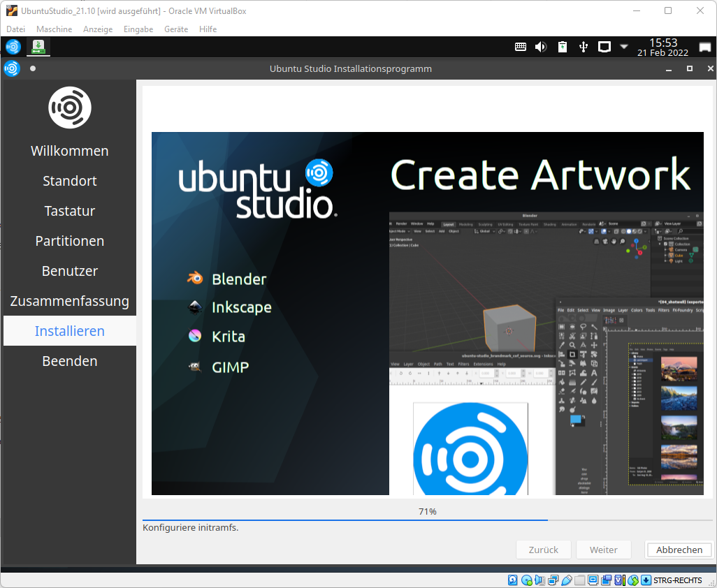
Task: Open the Eingabe menu
Action: click(x=138, y=29)
